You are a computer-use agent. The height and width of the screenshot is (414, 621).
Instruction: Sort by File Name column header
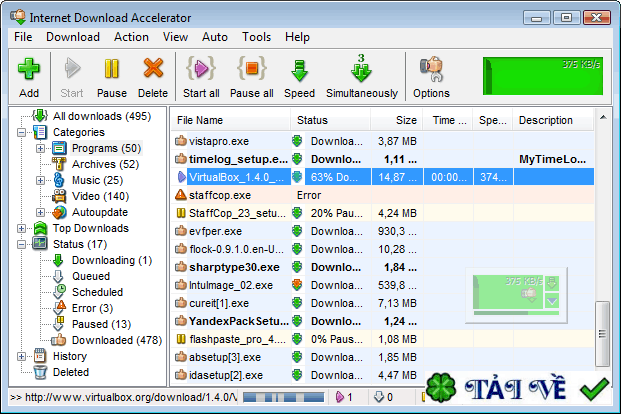click(231, 120)
